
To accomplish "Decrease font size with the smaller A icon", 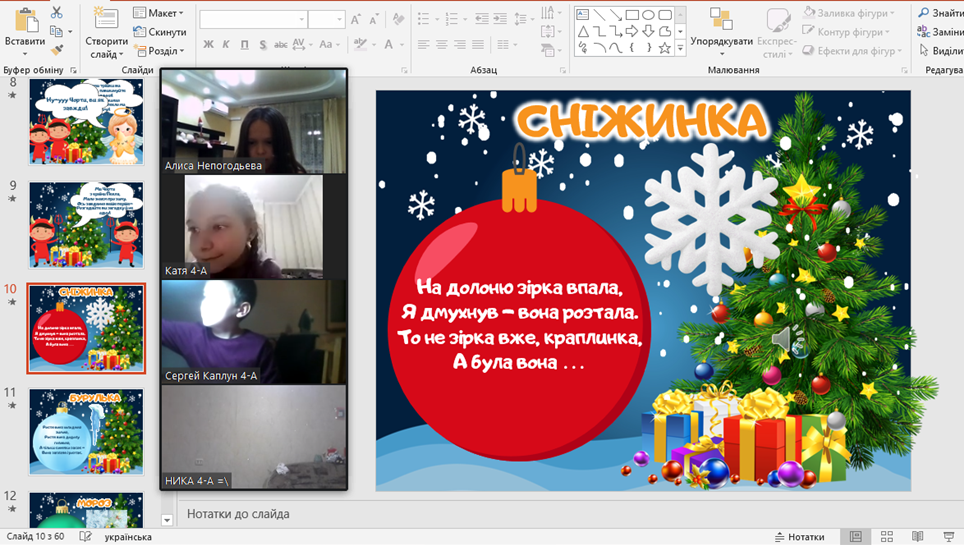I will [374, 20].
